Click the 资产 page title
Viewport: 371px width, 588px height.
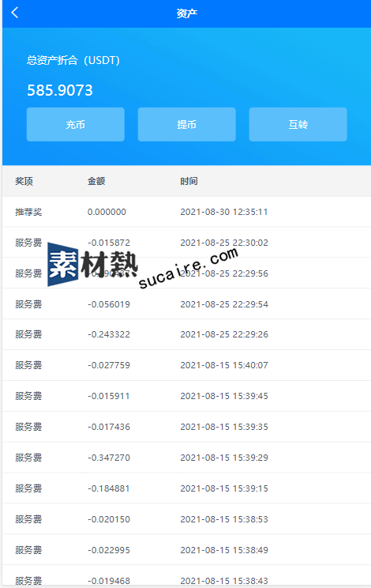tap(187, 13)
